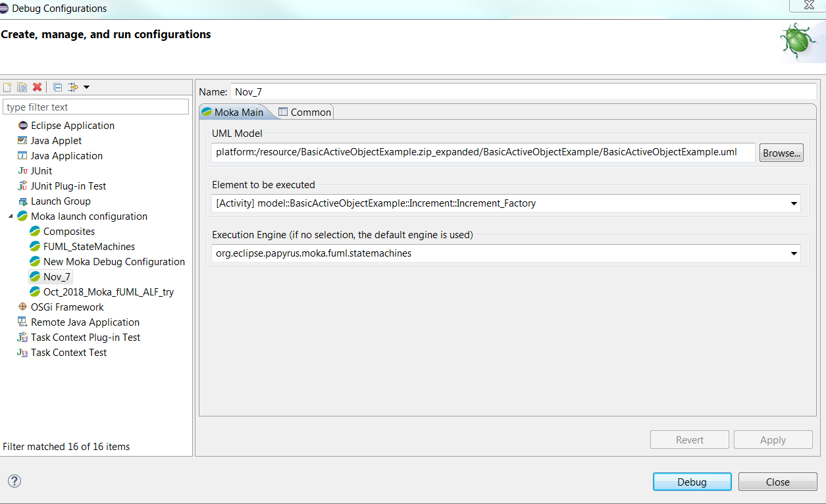Open the FUML_StateMachines configuration icon
The image size is (826, 504).
point(35,246)
